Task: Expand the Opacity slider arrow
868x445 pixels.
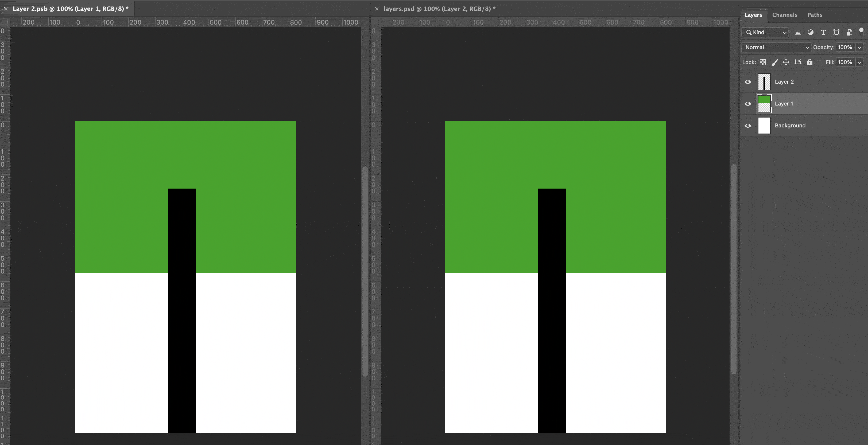Action: 859,48
